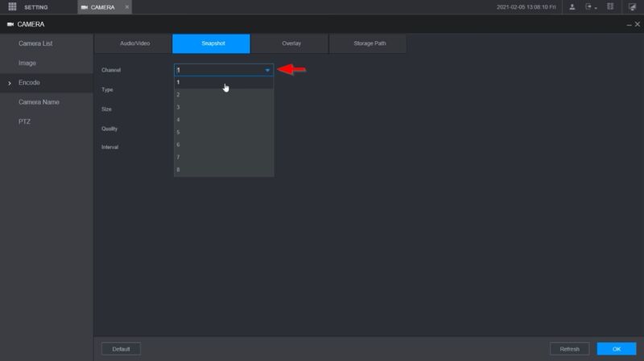Close the CAMERA tab with its X
This screenshot has height=361, width=644.
pos(127,7)
